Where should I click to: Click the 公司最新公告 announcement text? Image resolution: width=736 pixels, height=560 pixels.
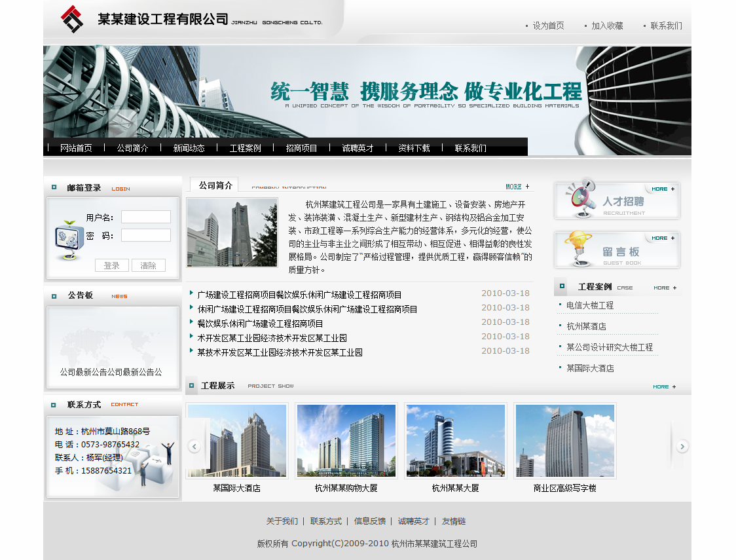(111, 372)
